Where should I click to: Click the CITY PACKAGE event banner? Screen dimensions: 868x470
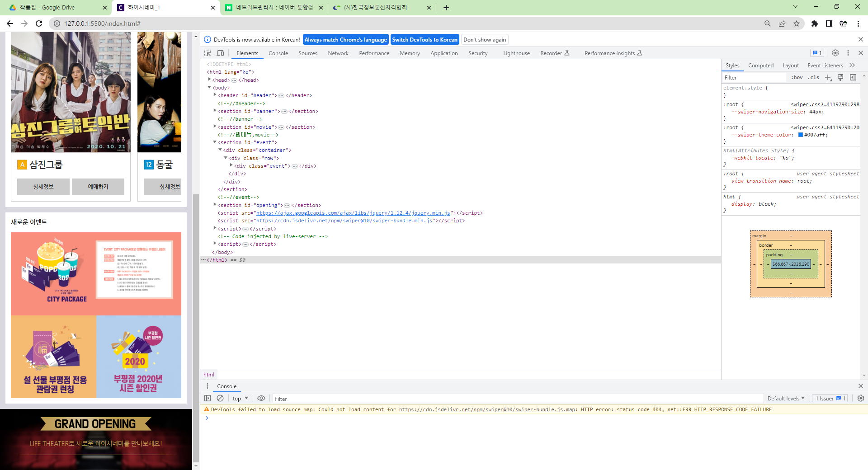coord(96,273)
